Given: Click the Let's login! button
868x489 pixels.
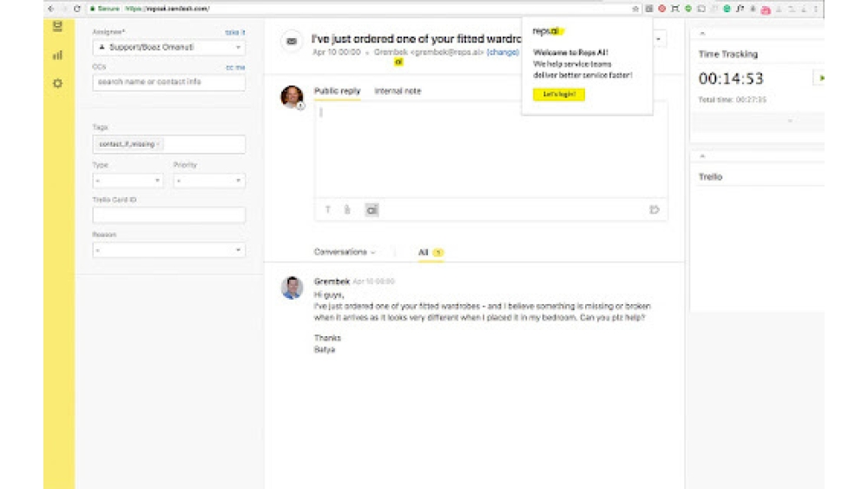Looking at the screenshot, I should point(558,94).
